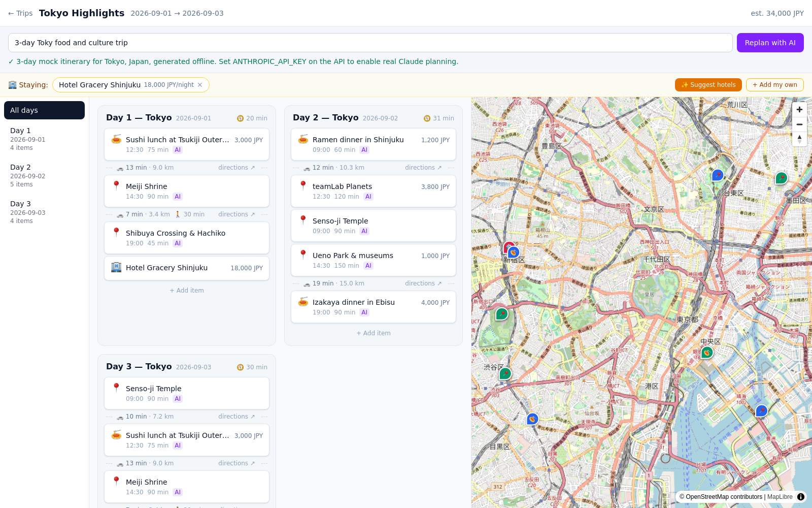Open directions after Ramen dinner in Shinjuku
The image size is (812, 508).
coord(423,168)
